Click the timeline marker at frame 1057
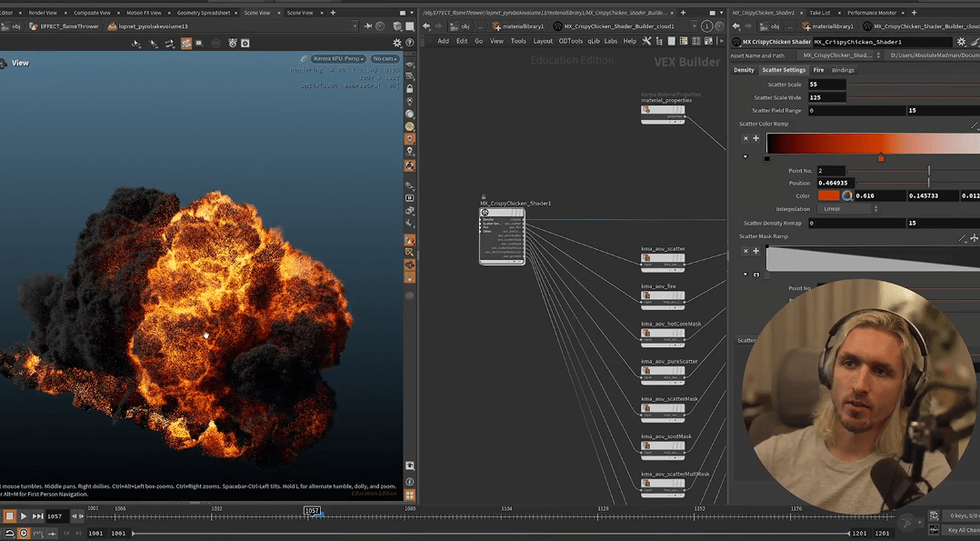Screen dimensions: 980x541 coord(312,510)
